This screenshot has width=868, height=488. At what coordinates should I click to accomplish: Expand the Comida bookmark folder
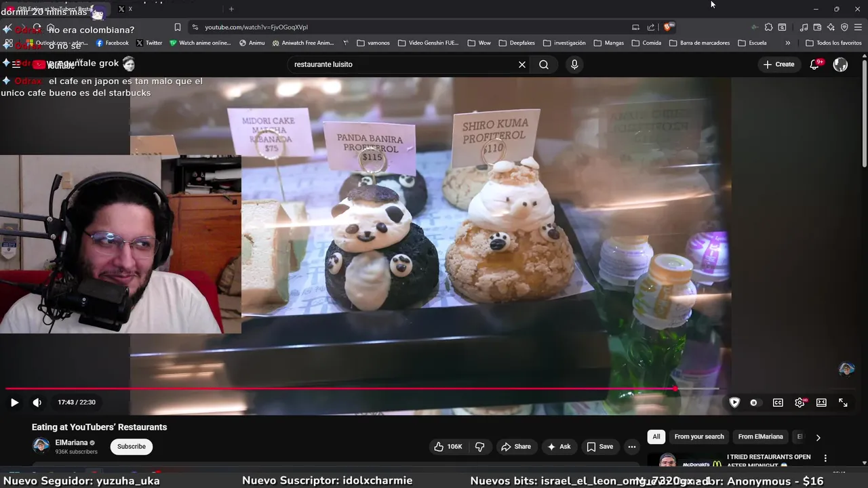point(646,43)
